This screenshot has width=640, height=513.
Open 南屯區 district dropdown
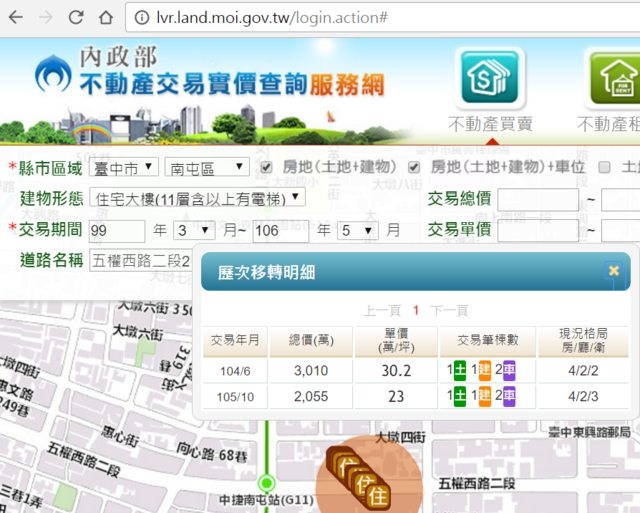pos(207,167)
